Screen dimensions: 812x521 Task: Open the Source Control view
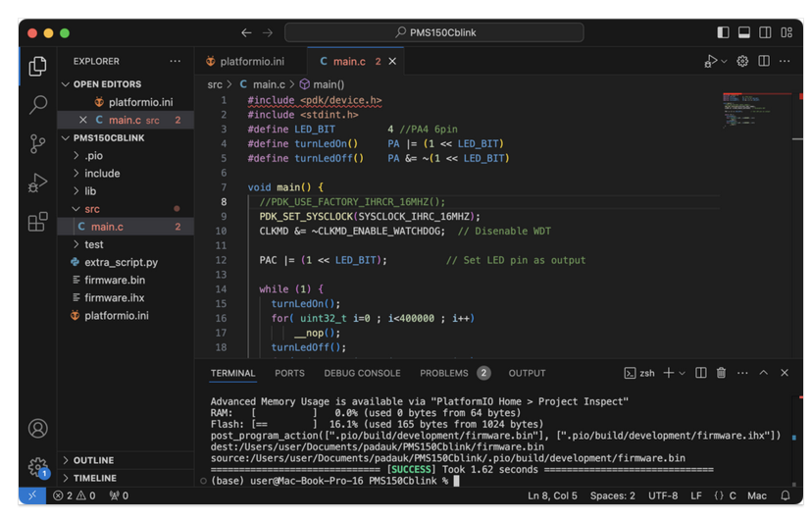(x=37, y=143)
